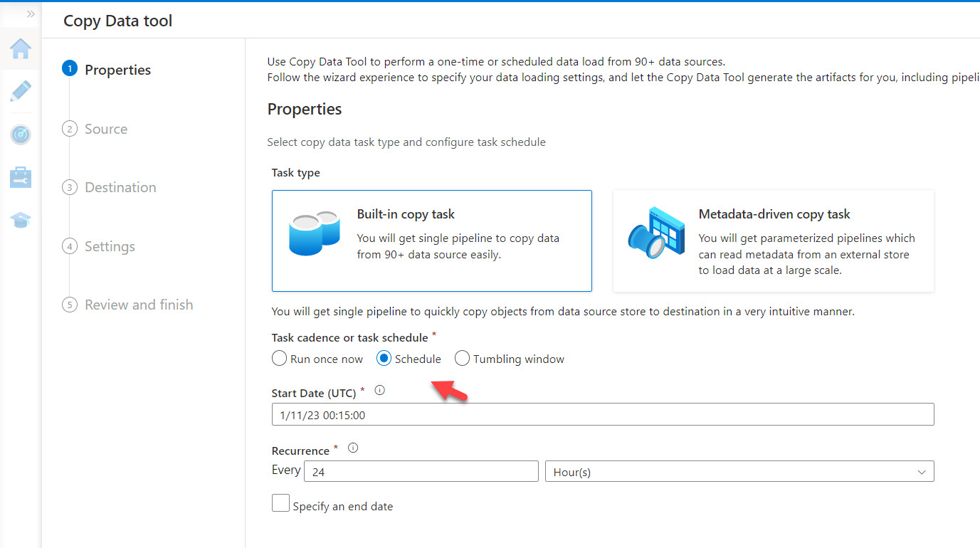Screen dimensions: 980x548
Task: Select the Metadata-driven copy task card
Action: pos(773,241)
